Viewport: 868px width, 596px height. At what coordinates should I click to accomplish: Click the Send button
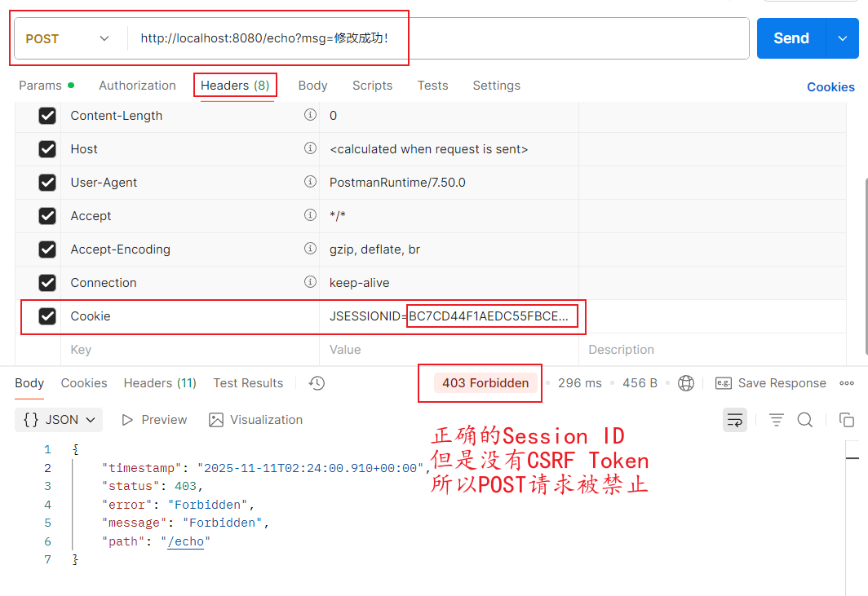(790, 38)
